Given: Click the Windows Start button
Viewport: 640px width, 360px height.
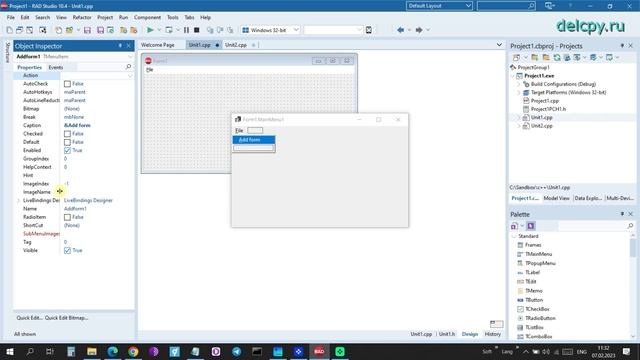Looking at the screenshot, I should 9,351.
